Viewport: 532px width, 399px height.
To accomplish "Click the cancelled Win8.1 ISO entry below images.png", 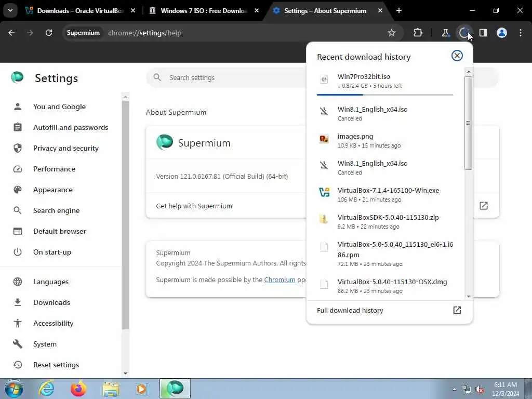I will pos(385,167).
